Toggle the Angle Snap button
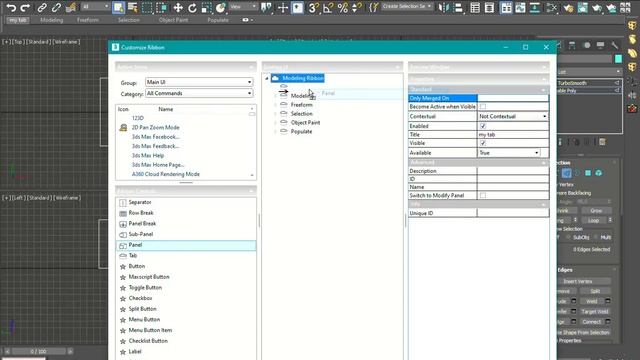The height and width of the screenshot is (360, 640). point(328,7)
